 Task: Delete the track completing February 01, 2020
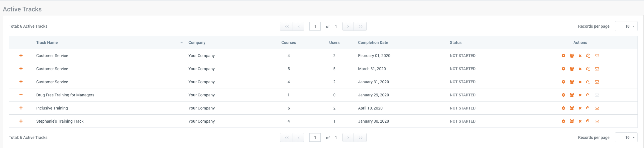pyautogui.click(x=580, y=56)
